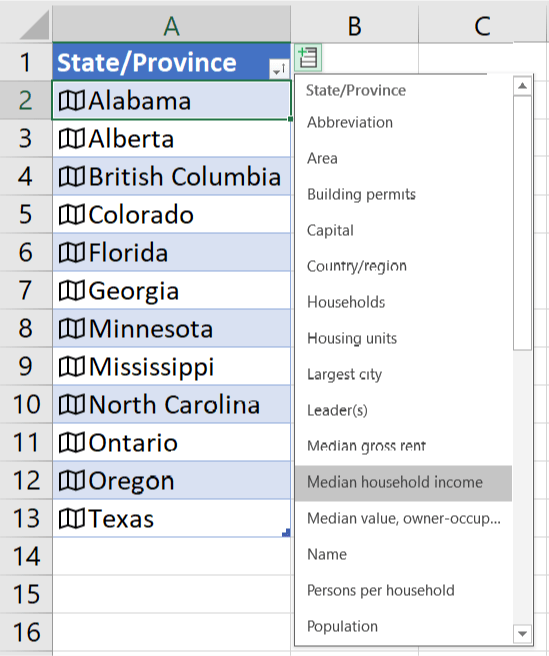
Task: Select column B header
Action: 354,24
